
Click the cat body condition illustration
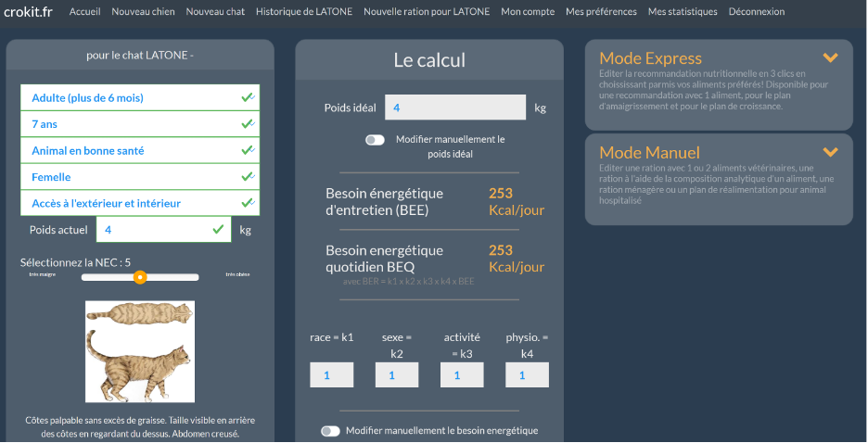point(140,350)
